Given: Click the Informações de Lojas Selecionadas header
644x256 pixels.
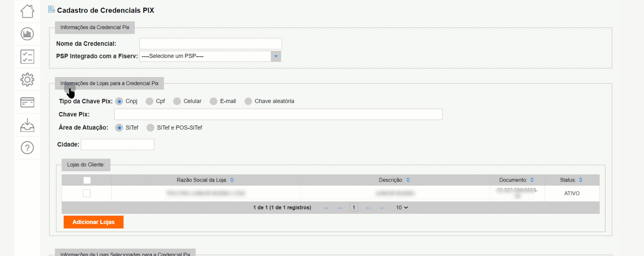Looking at the screenshot, I should [125, 253].
